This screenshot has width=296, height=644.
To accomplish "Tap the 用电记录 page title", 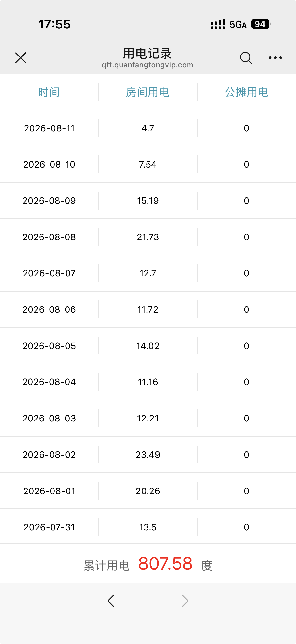I will (147, 54).
